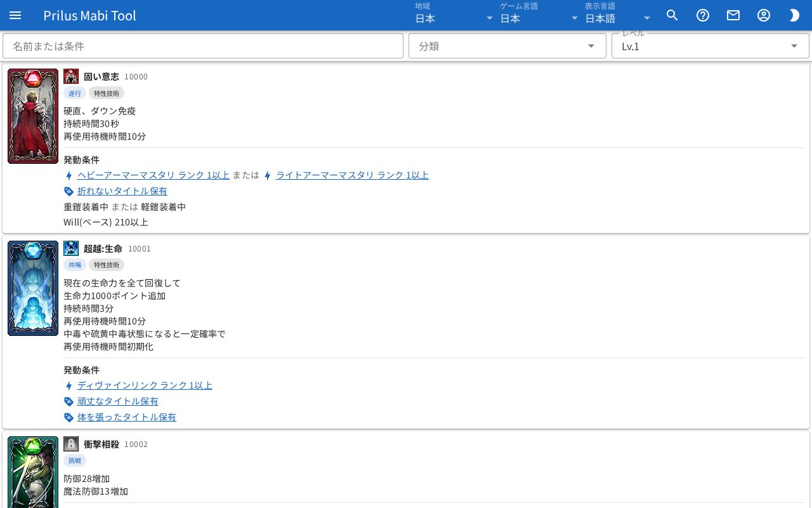Click tag icon beside 折れないタイトル保有
Image resolution: width=812 pixels, height=508 pixels.
[69, 191]
